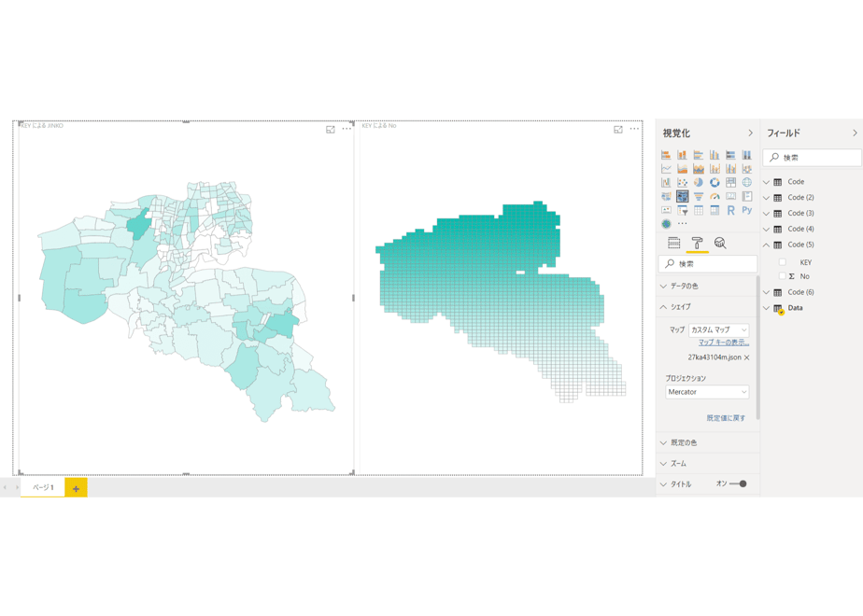The image size is (863, 616).
Task: Select the multi-row card visual
Action: coord(747,196)
